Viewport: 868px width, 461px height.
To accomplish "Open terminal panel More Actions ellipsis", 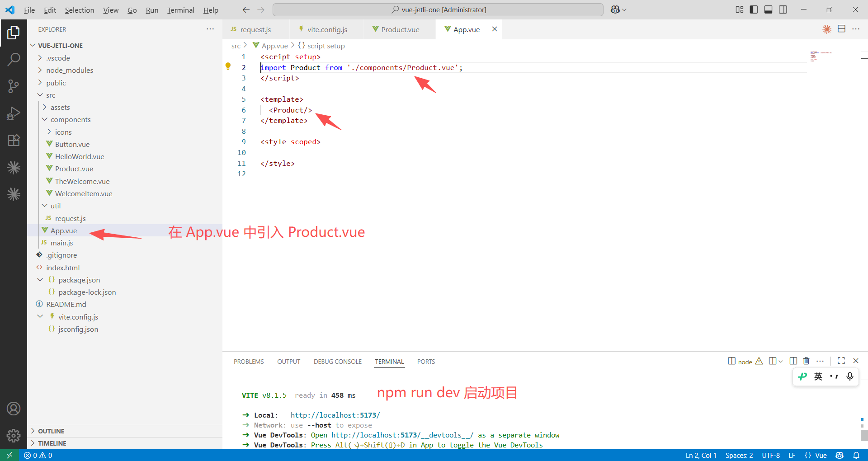I will 820,361.
